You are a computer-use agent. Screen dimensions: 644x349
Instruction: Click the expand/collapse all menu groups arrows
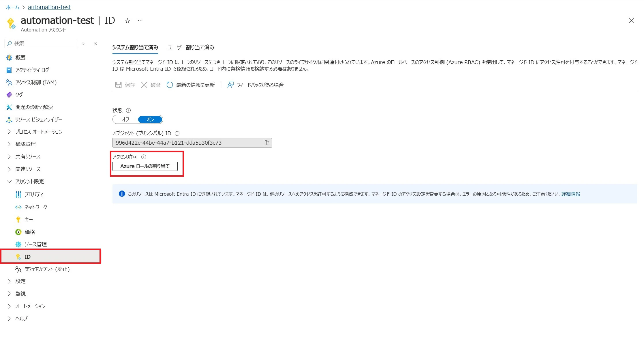[x=83, y=43]
